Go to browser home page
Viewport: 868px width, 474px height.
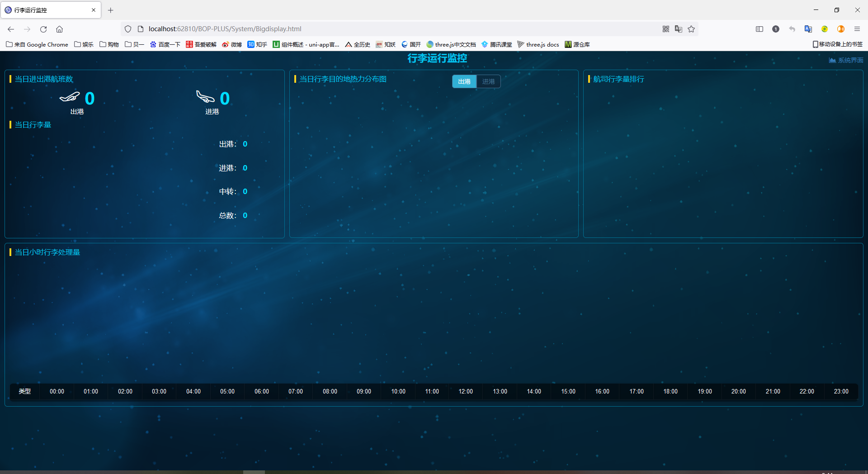coord(59,29)
